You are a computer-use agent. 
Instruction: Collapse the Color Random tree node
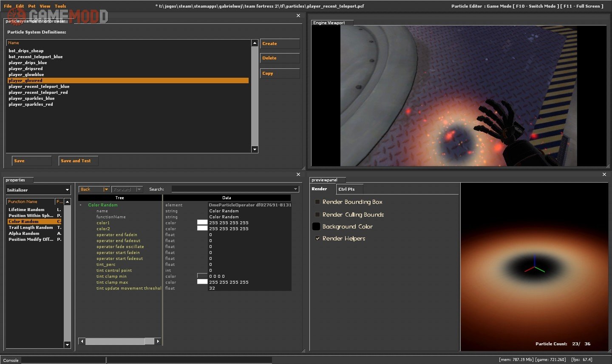click(x=80, y=205)
